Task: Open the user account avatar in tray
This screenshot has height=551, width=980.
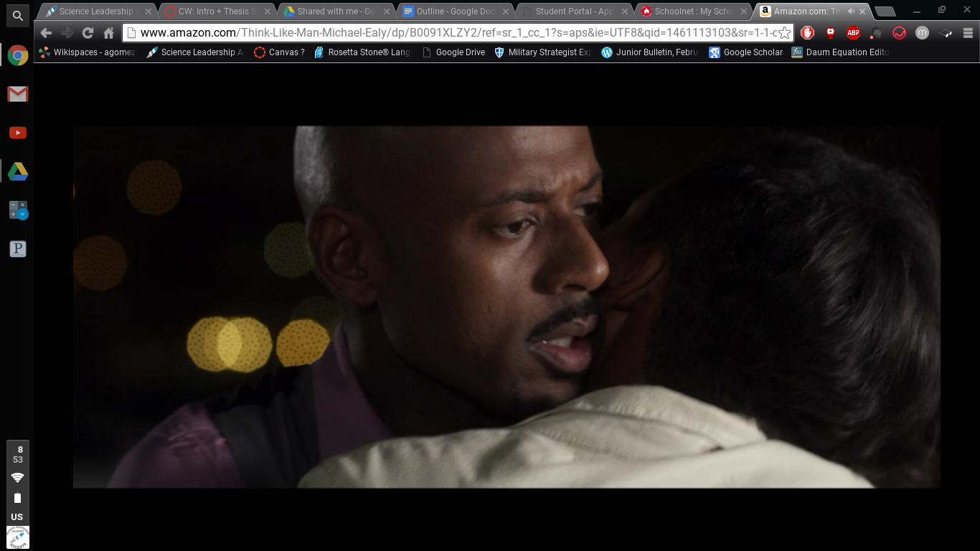Action: tap(18, 537)
